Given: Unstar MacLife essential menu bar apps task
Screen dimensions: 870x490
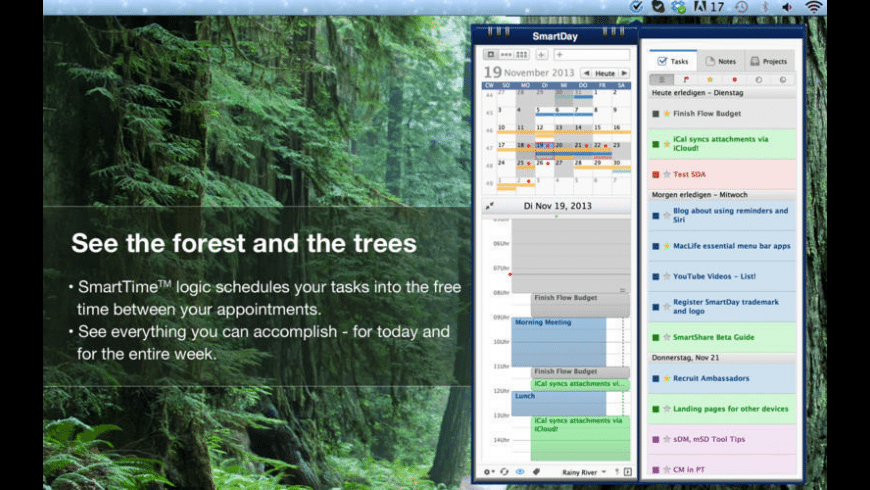Looking at the screenshot, I should point(666,246).
